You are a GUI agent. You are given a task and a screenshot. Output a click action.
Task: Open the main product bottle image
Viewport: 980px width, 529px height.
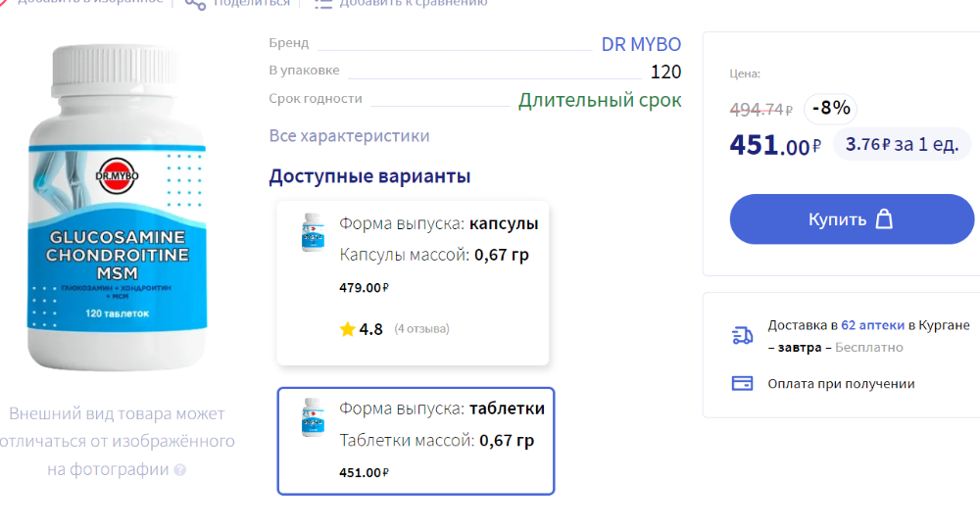117,208
